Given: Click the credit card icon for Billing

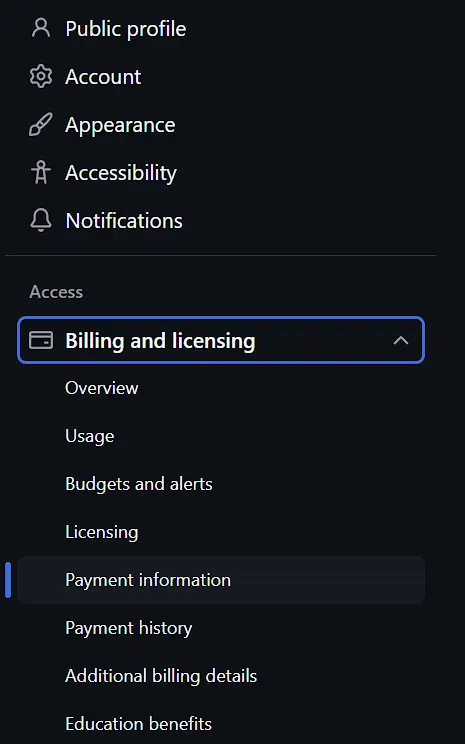Looking at the screenshot, I should (41, 340).
